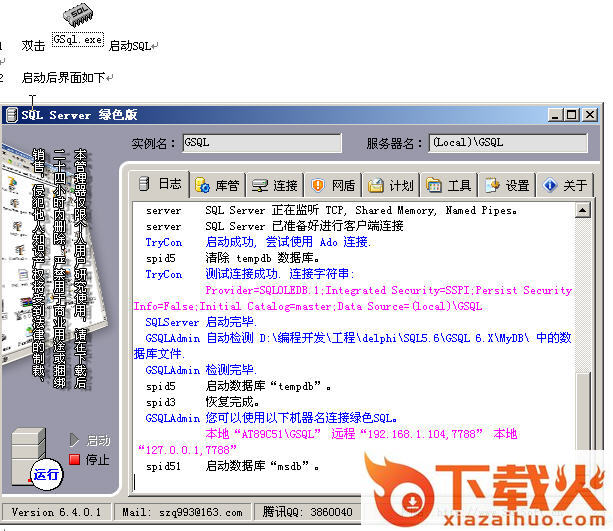Switch to the 日志 log tab
613x531 pixels.
(160, 184)
